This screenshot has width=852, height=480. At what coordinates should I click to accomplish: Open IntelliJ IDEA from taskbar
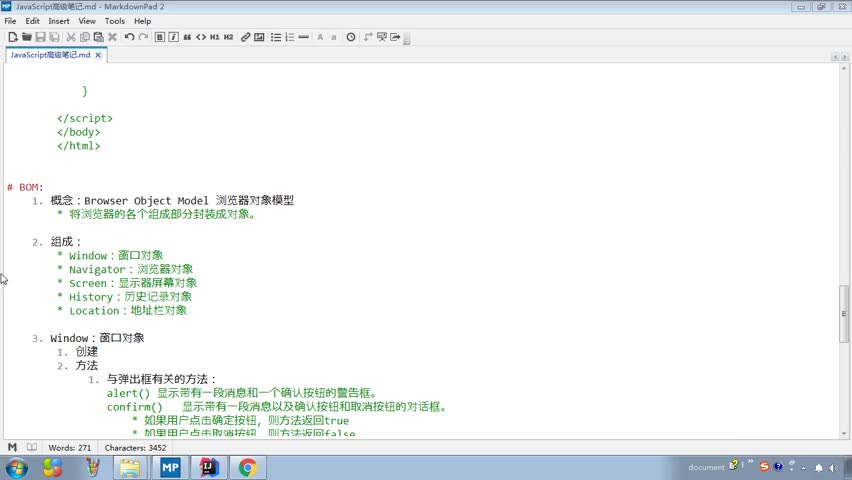pyautogui.click(x=209, y=467)
